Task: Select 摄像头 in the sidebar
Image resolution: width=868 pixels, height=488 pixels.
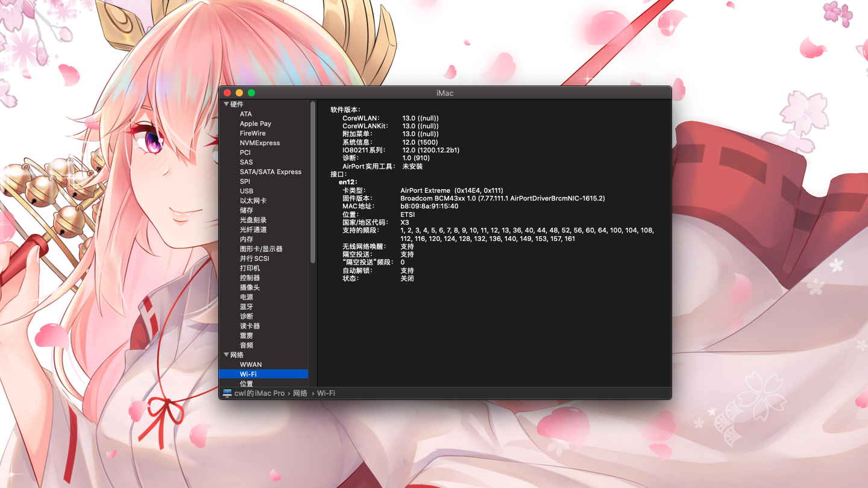Action: [250, 287]
